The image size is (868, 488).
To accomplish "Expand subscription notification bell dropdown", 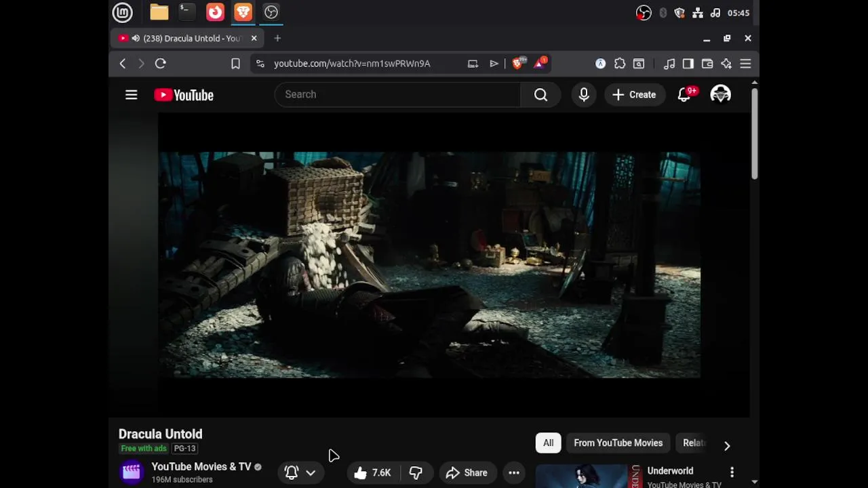I will pyautogui.click(x=300, y=473).
